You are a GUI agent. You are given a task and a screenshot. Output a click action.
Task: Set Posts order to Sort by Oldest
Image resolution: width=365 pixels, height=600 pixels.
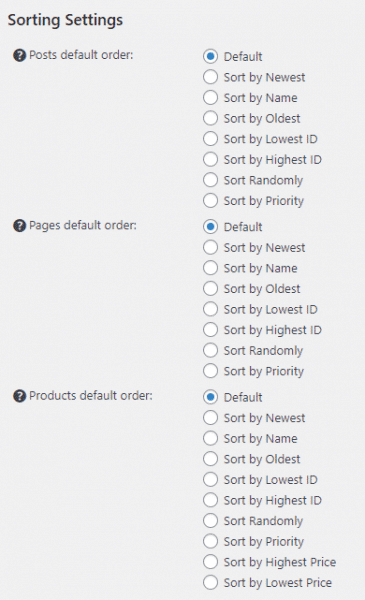(x=210, y=118)
